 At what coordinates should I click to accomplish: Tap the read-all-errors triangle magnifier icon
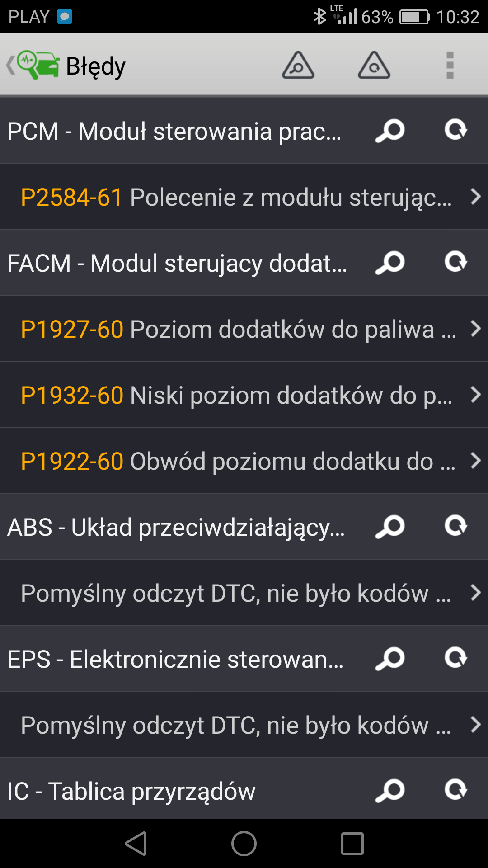(x=298, y=65)
